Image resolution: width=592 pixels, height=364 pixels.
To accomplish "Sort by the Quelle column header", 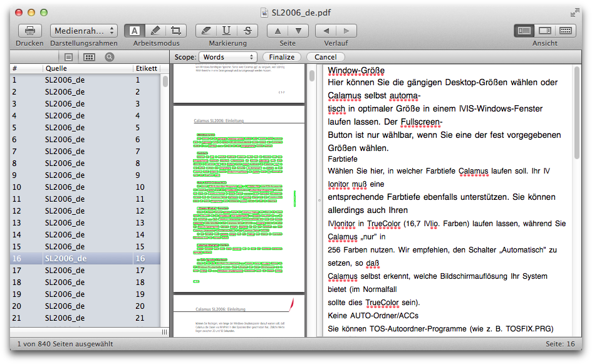I will click(x=88, y=68).
